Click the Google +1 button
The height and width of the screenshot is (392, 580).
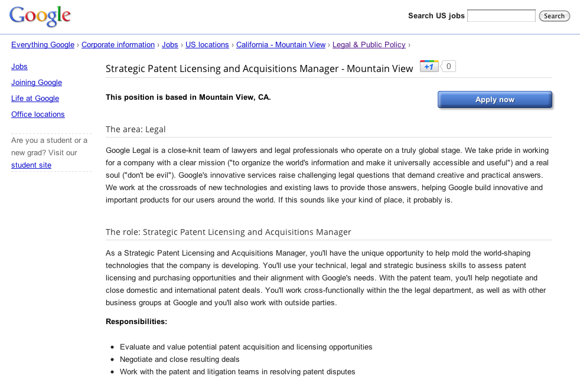(x=429, y=67)
